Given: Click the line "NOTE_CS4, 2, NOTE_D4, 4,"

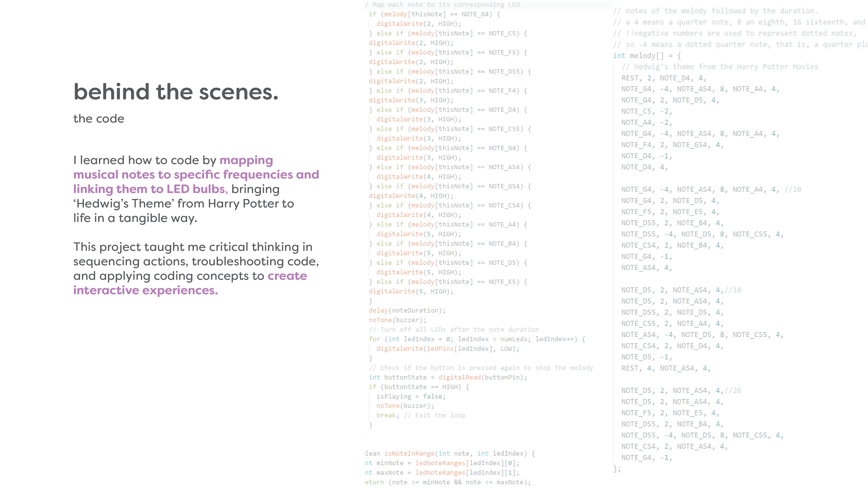Looking at the screenshot, I should click(x=672, y=346).
